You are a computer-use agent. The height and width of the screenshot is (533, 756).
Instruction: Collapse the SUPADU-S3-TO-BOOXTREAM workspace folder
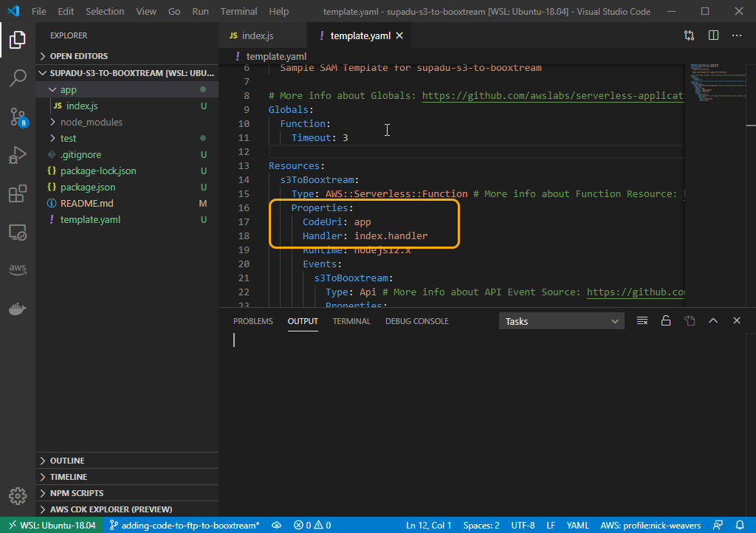[x=127, y=73]
